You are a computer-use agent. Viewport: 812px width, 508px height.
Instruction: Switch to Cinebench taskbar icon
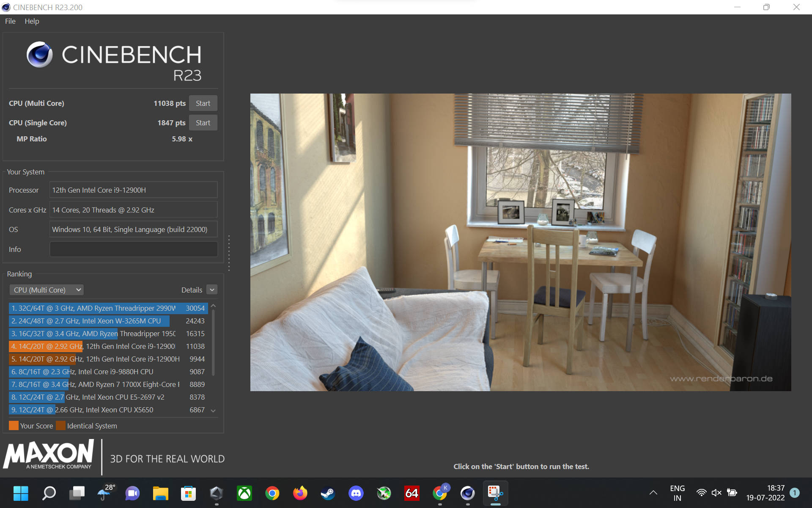click(x=467, y=493)
